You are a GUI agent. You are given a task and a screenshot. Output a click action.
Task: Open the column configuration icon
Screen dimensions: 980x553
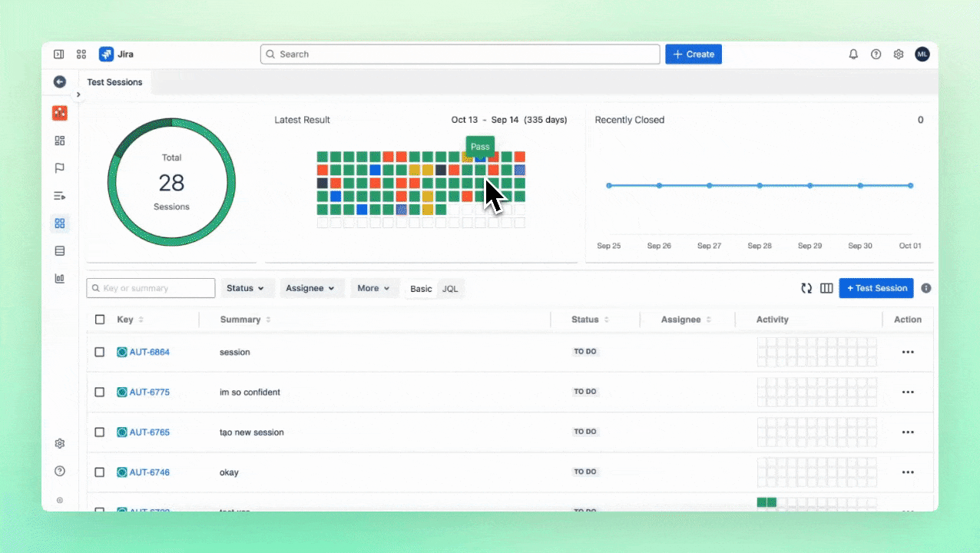826,288
